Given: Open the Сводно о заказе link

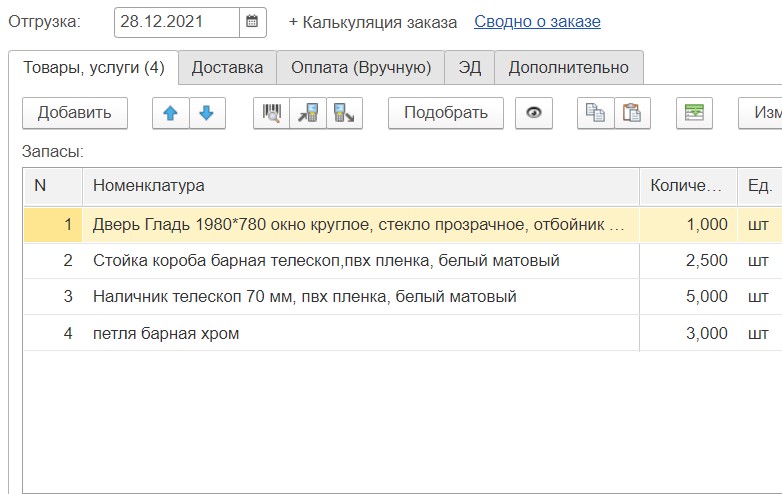Looking at the screenshot, I should coord(537,21).
